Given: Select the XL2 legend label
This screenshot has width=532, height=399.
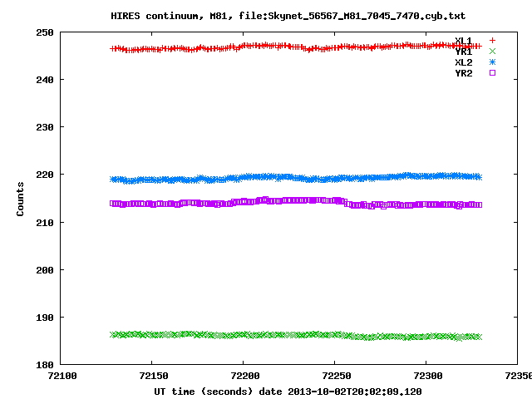Looking at the screenshot, I should pyautogui.click(x=464, y=62).
